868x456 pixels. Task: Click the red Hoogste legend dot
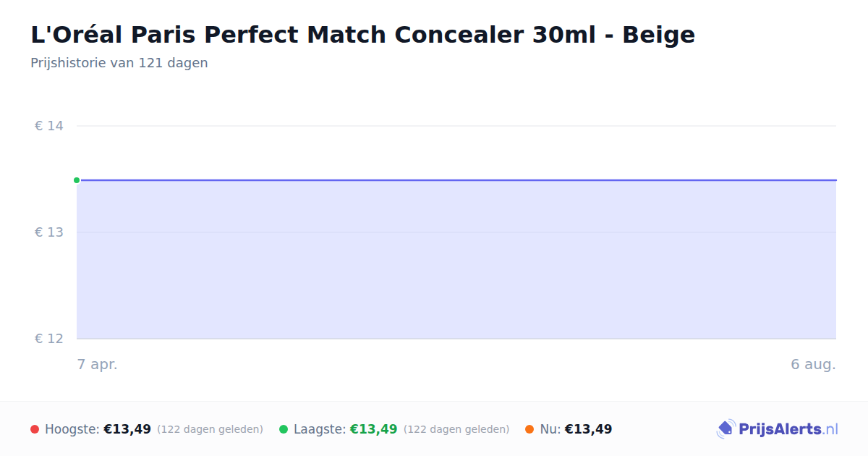click(x=35, y=429)
